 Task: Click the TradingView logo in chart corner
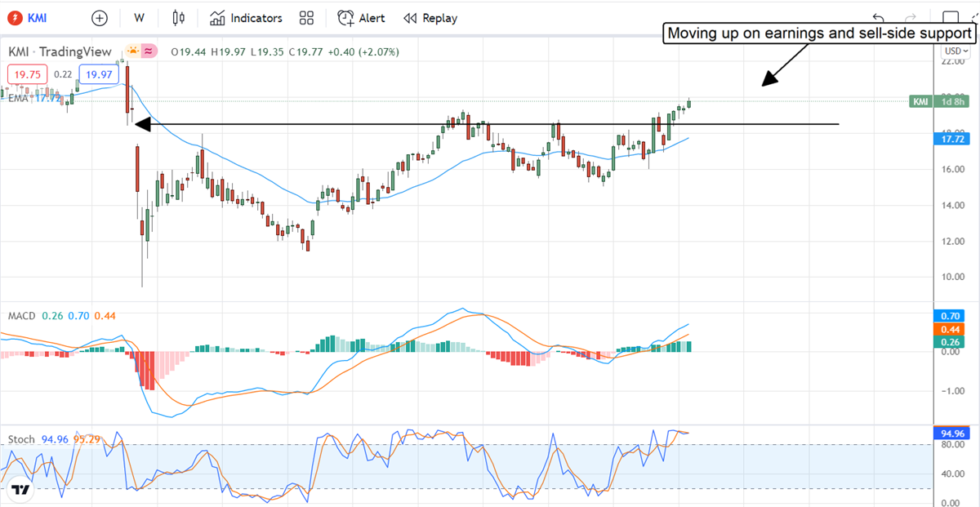click(21, 490)
